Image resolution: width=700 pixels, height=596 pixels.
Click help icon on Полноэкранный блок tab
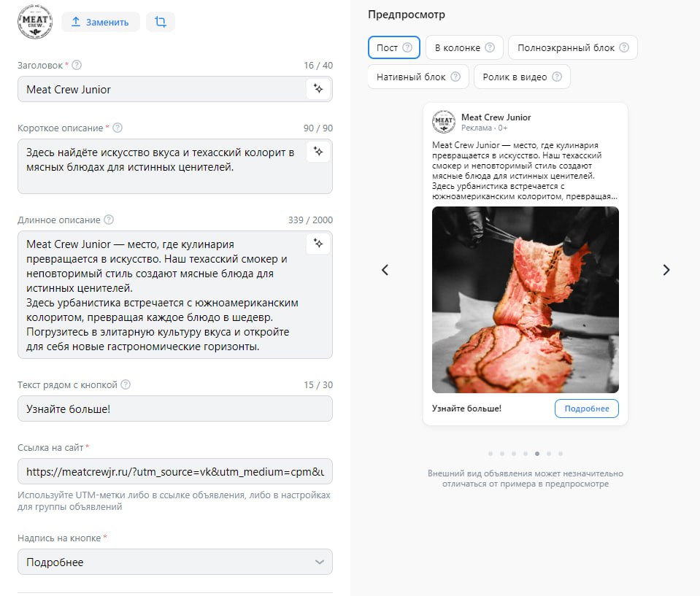(x=624, y=47)
